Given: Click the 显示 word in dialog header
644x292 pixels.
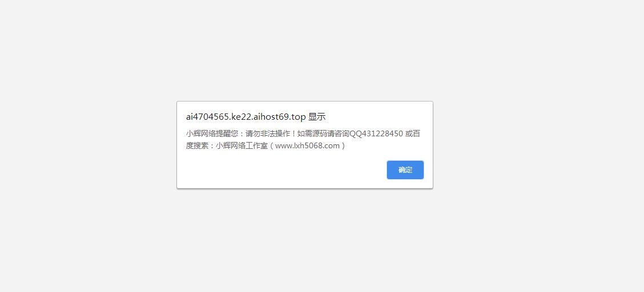Looking at the screenshot, I should coord(317,117).
